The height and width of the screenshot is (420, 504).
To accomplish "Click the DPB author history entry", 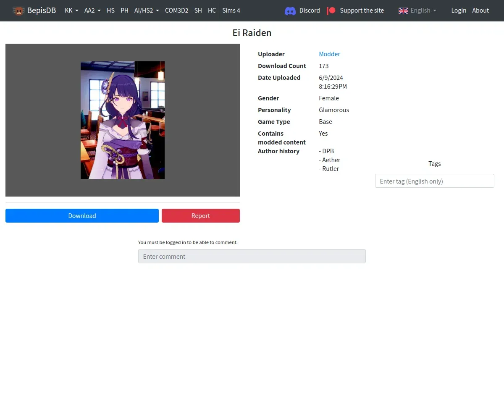I will point(326,151).
